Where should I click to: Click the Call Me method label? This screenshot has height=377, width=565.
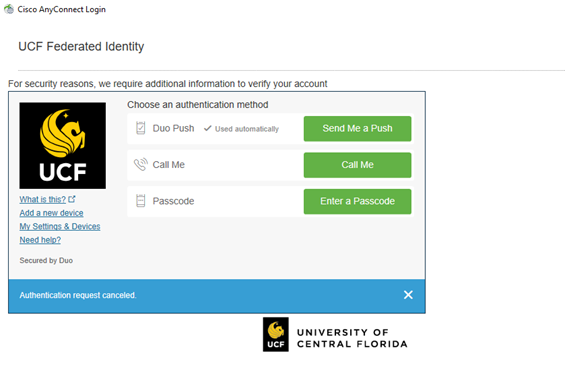point(169,165)
